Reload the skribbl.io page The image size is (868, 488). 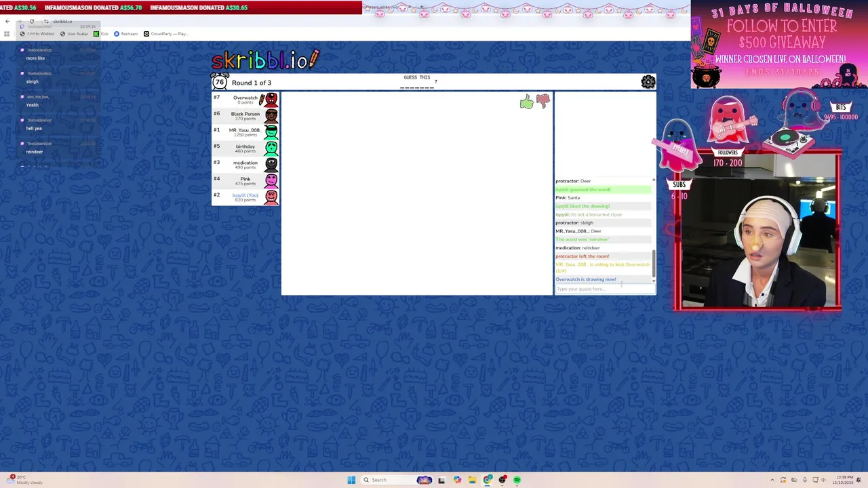tap(32, 22)
